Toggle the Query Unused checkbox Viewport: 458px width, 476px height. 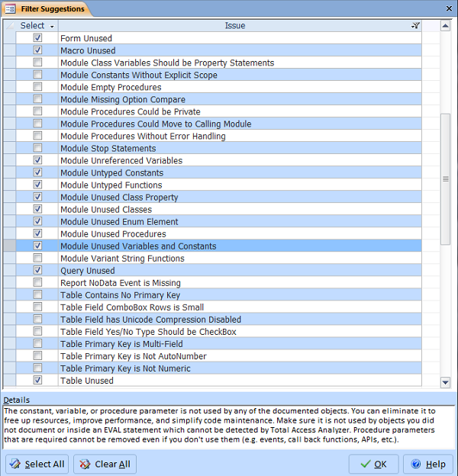pos(37,271)
